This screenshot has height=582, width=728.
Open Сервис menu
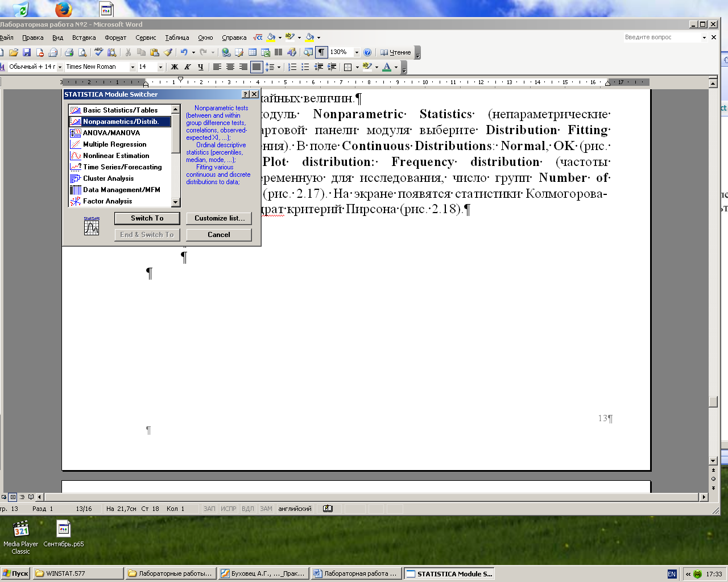146,38
